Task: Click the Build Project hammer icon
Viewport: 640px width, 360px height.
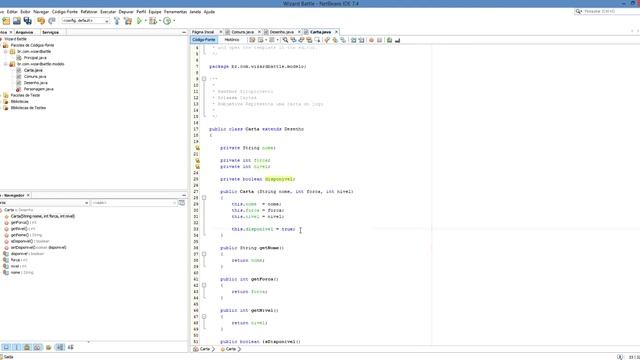Action: [117, 21]
